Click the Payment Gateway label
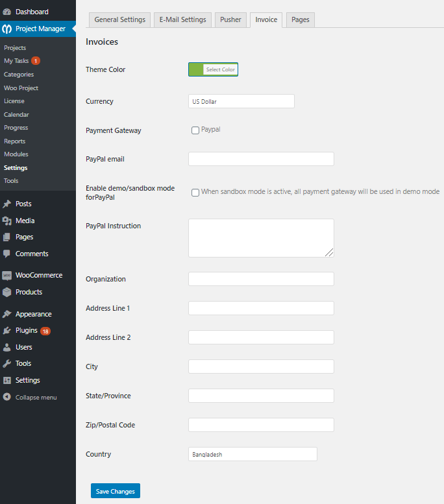 click(113, 130)
